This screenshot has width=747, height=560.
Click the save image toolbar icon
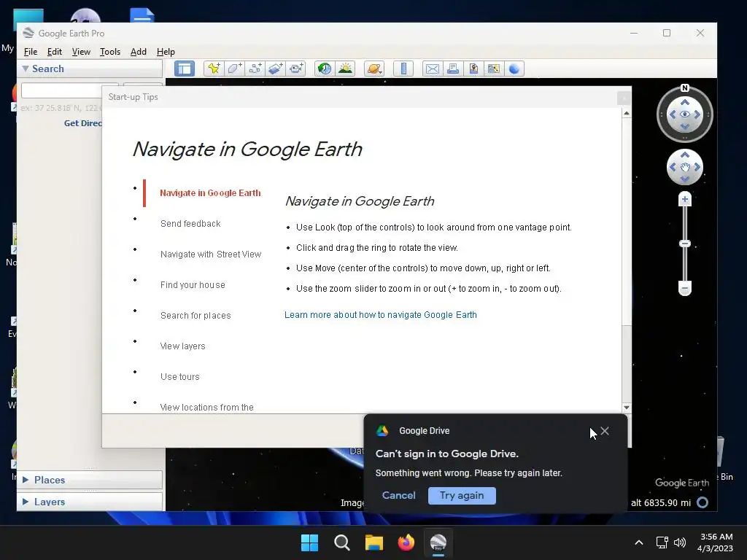click(473, 69)
